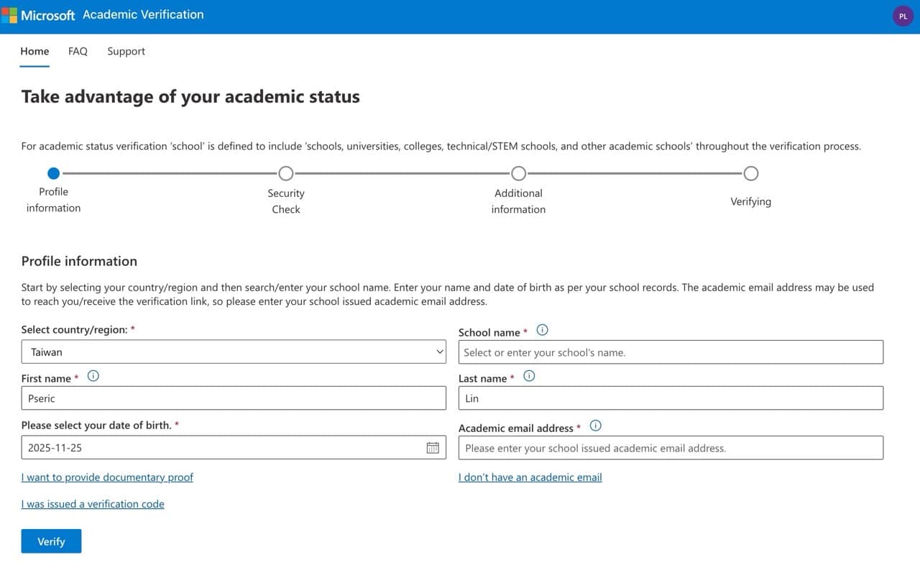The width and height of the screenshot is (920, 588).
Task: Select the Profile information step circle
Action: pyautogui.click(x=53, y=173)
